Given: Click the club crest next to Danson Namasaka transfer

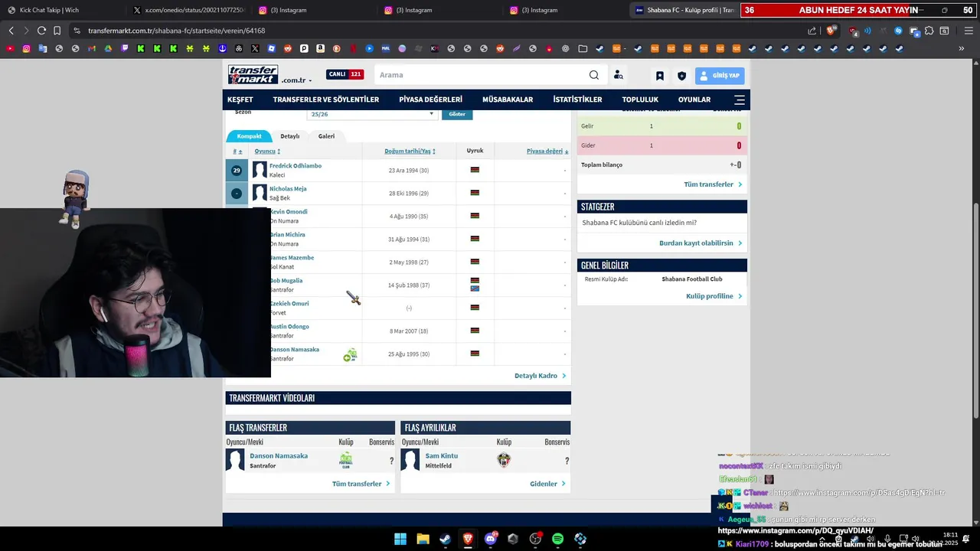Looking at the screenshot, I should tap(346, 460).
